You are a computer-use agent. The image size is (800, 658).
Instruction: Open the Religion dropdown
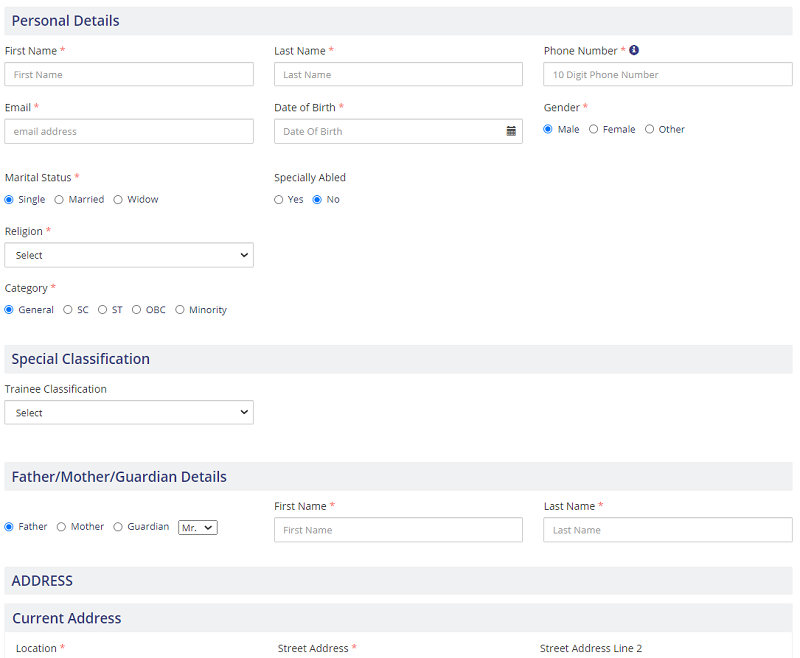coord(129,255)
